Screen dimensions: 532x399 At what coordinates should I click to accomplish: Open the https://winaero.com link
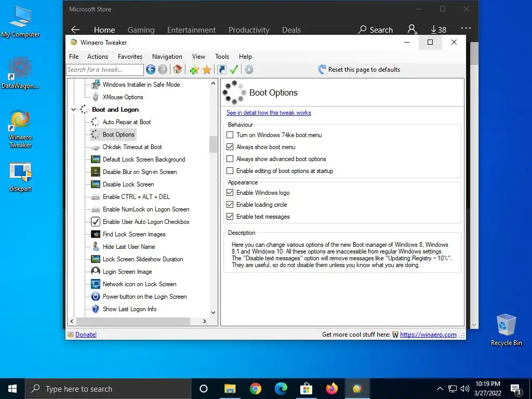click(428, 335)
